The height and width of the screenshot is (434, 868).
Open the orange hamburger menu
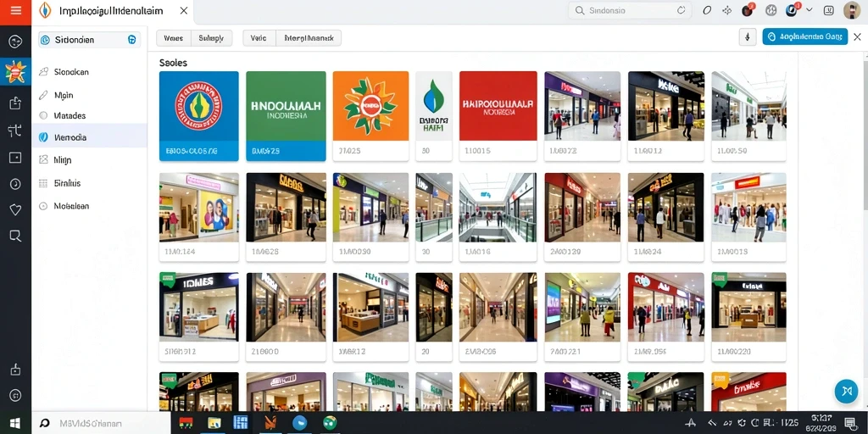15,12
